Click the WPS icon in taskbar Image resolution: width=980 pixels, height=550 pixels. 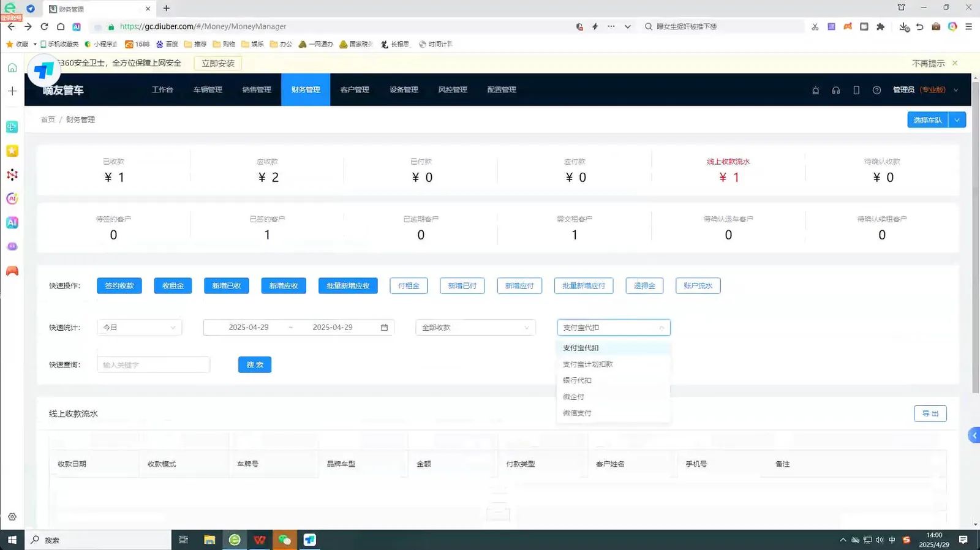(260, 540)
